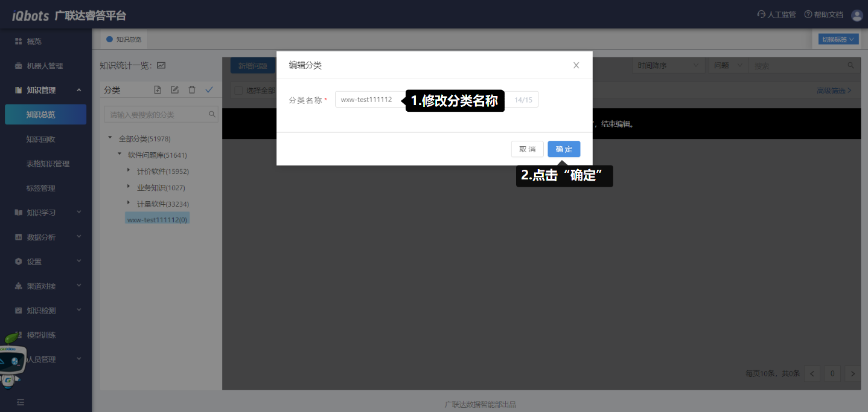Image resolution: width=868 pixels, height=412 pixels.
Task: Toggle the 选择全部 checkbox
Action: click(238, 91)
